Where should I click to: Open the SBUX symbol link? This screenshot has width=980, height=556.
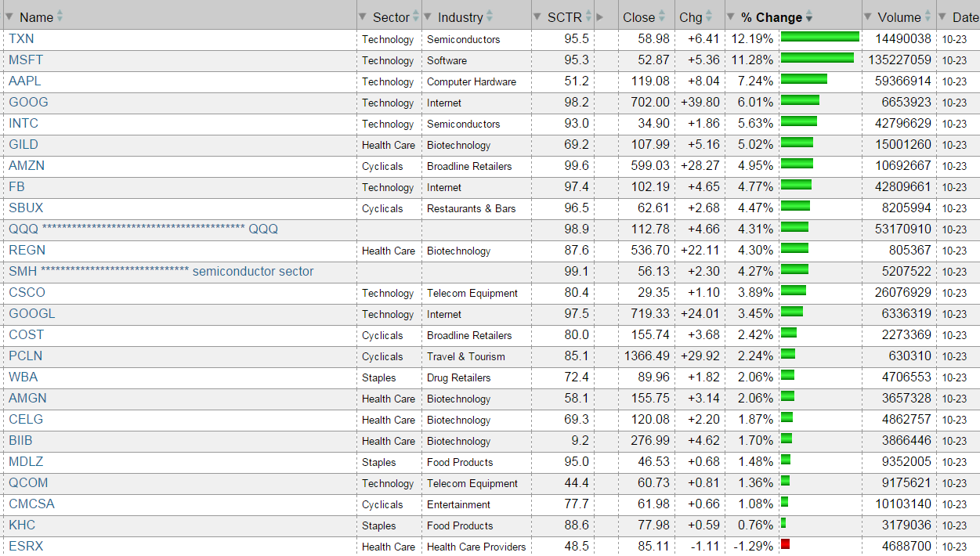(26, 208)
